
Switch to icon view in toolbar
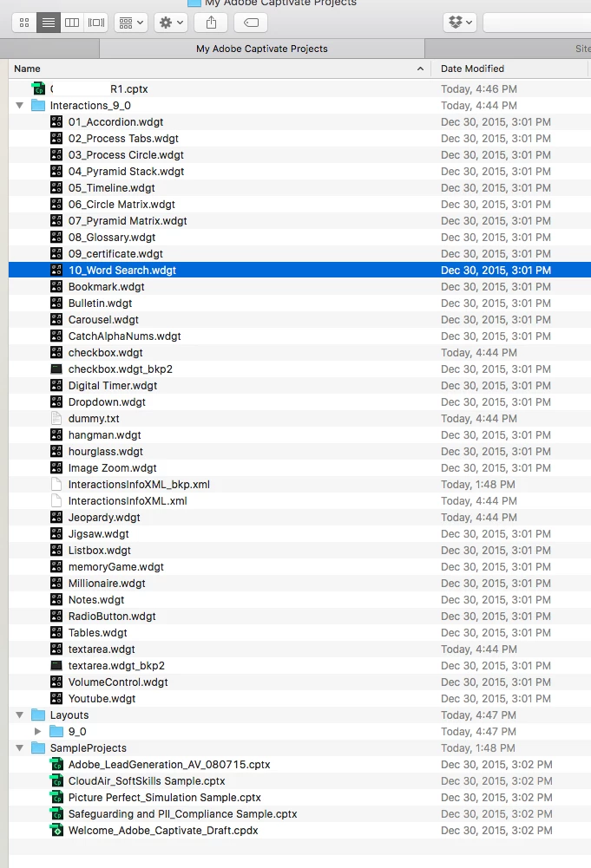[x=24, y=23]
